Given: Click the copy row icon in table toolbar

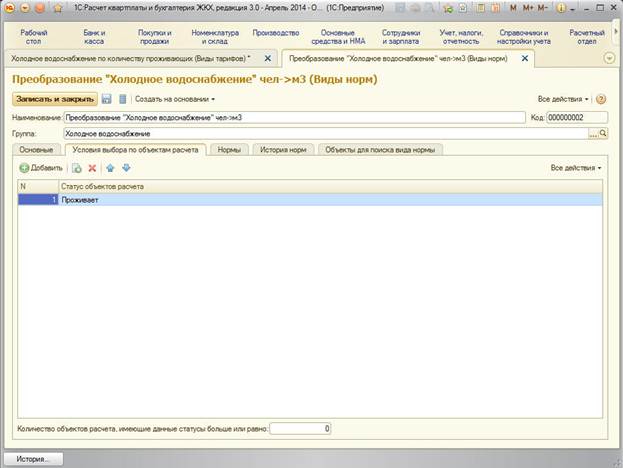Looking at the screenshot, I should 77,168.
